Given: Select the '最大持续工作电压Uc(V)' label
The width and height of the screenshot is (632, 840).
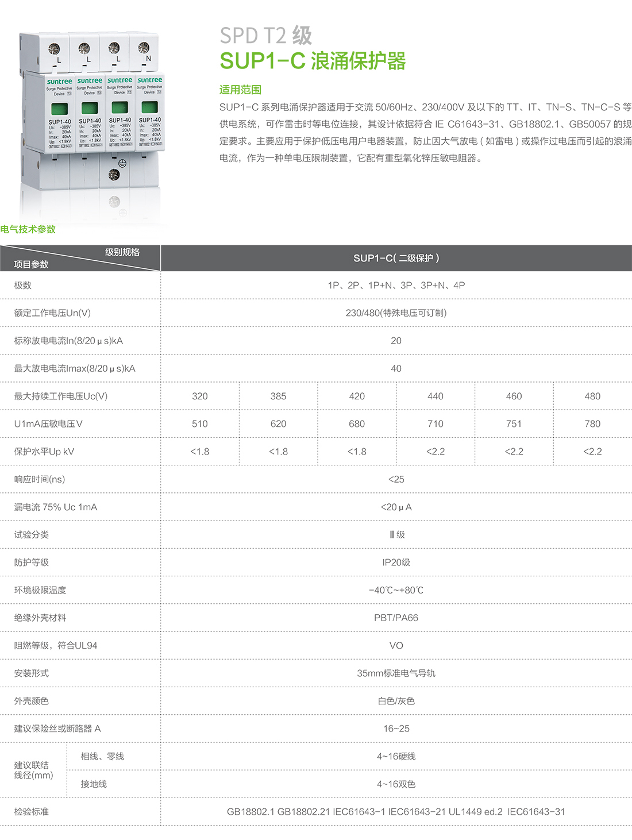Looking at the screenshot, I should [x=61, y=396].
